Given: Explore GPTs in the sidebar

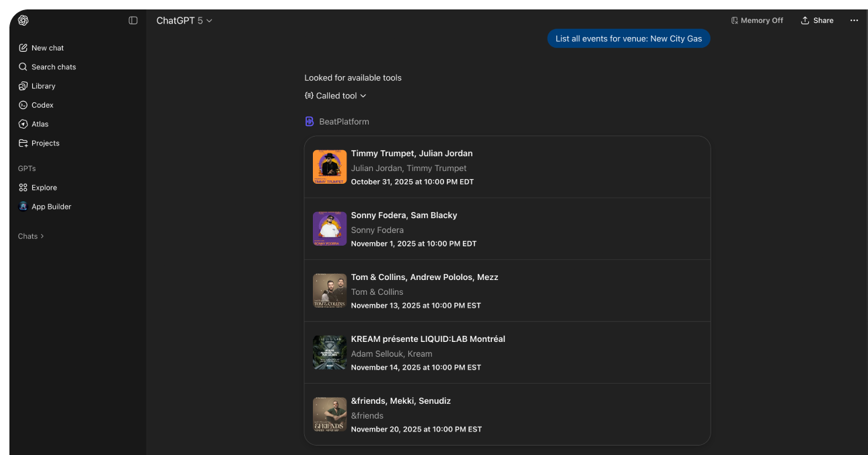Looking at the screenshot, I should [x=44, y=188].
